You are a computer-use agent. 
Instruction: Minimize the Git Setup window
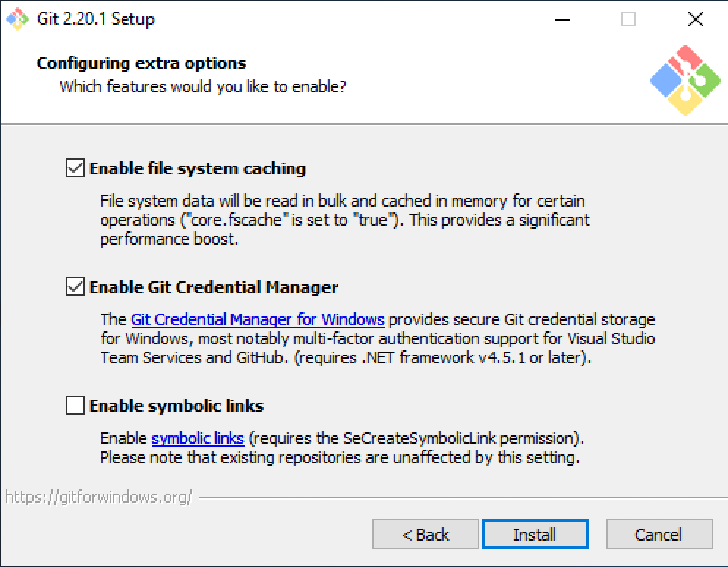coord(561,20)
